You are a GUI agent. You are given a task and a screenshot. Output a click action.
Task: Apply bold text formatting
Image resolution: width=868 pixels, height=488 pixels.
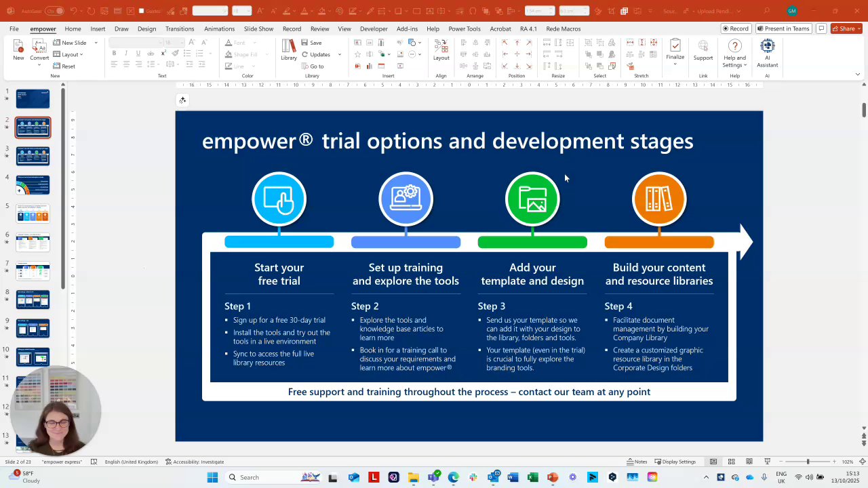(x=114, y=54)
